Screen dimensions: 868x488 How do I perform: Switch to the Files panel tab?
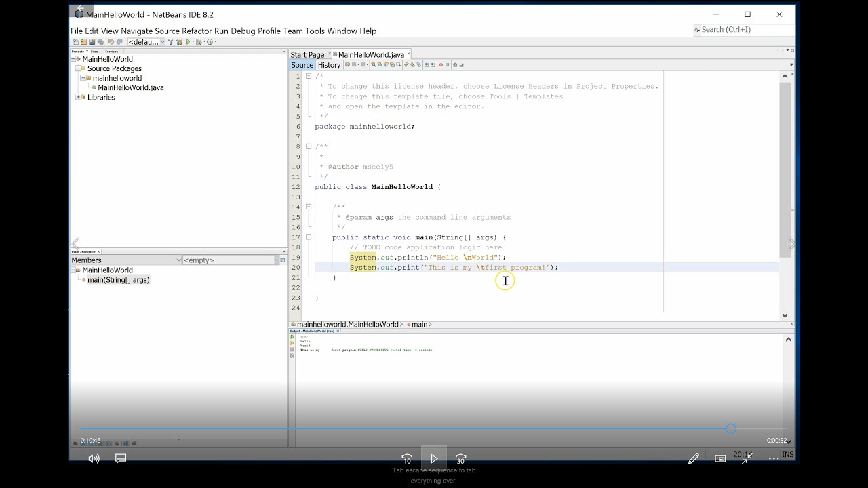tap(94, 51)
